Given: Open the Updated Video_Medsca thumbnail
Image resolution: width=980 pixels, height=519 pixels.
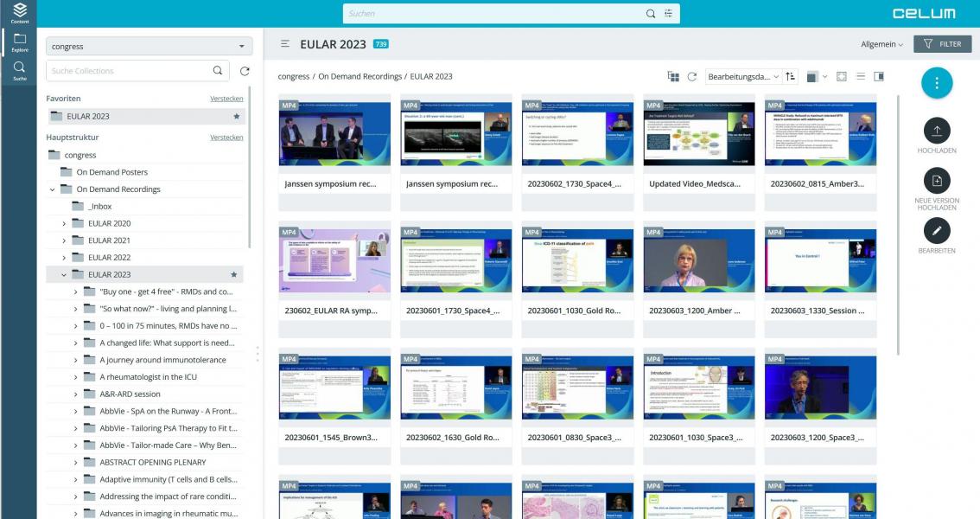Looking at the screenshot, I should pyautogui.click(x=699, y=134).
